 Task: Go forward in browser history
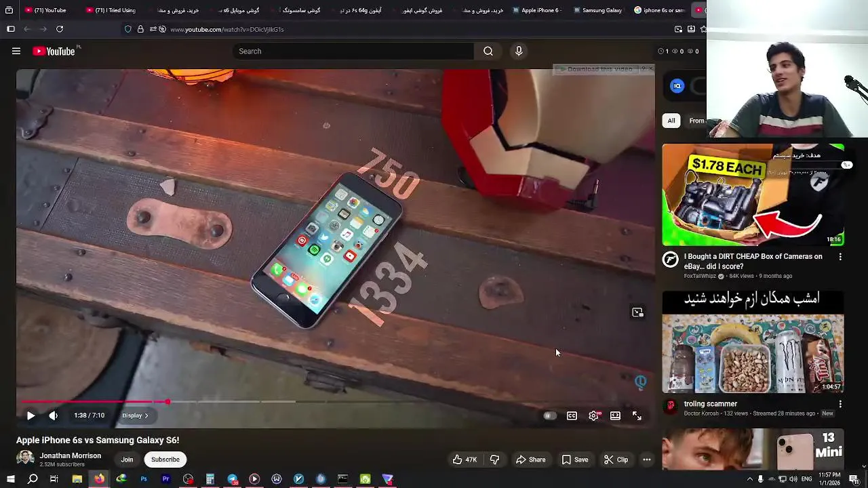point(43,29)
